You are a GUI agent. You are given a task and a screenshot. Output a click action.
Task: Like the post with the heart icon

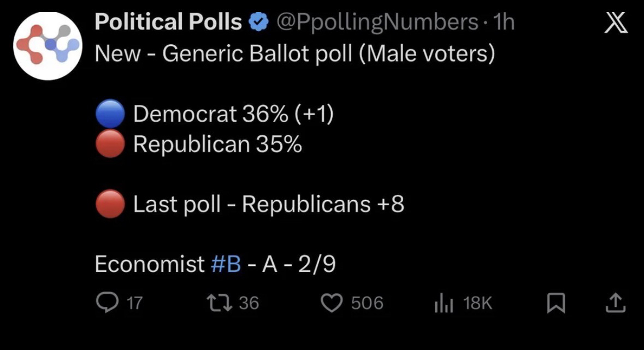point(334,303)
